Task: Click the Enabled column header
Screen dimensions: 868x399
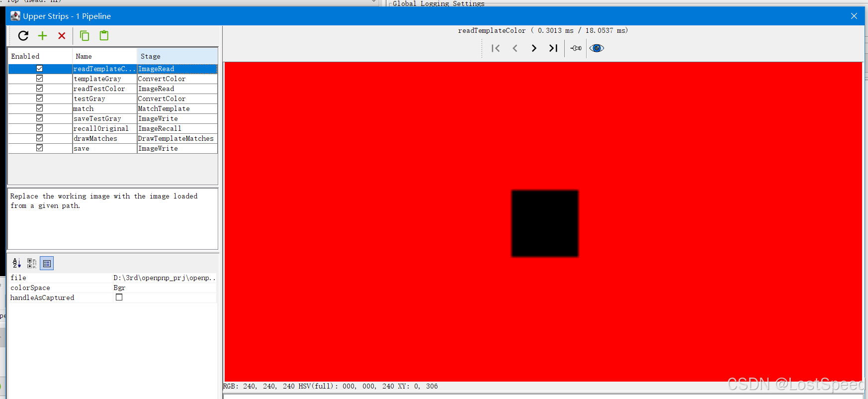Action: coord(40,56)
